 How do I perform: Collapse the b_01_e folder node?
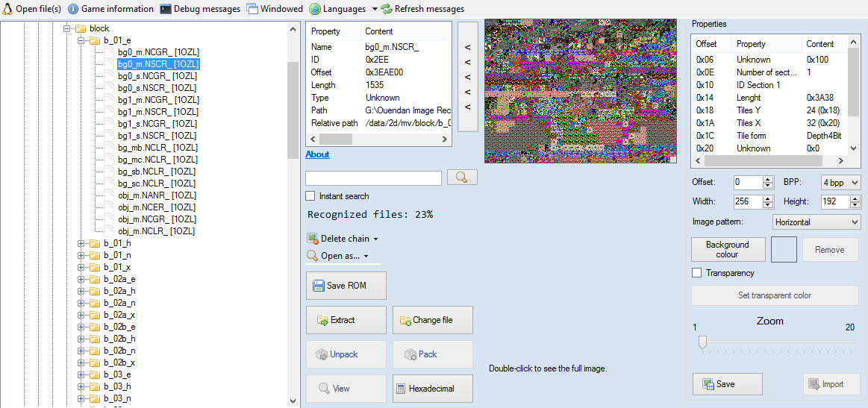click(x=81, y=40)
